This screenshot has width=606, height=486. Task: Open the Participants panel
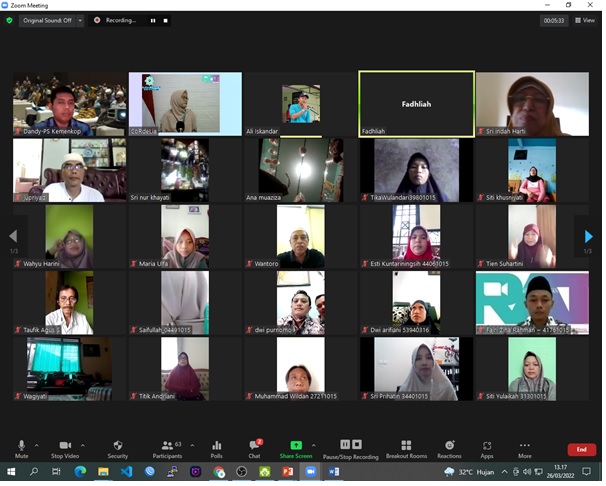point(166,448)
